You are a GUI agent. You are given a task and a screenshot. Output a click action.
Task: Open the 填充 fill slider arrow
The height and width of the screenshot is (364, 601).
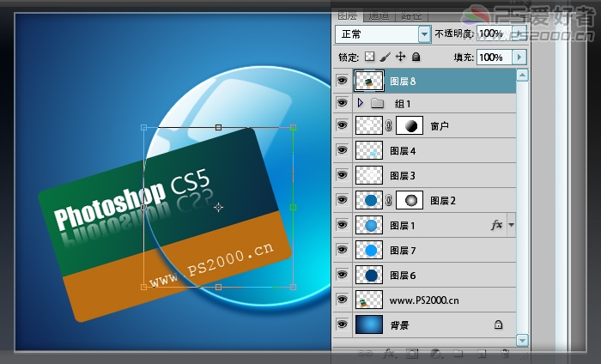(x=519, y=58)
